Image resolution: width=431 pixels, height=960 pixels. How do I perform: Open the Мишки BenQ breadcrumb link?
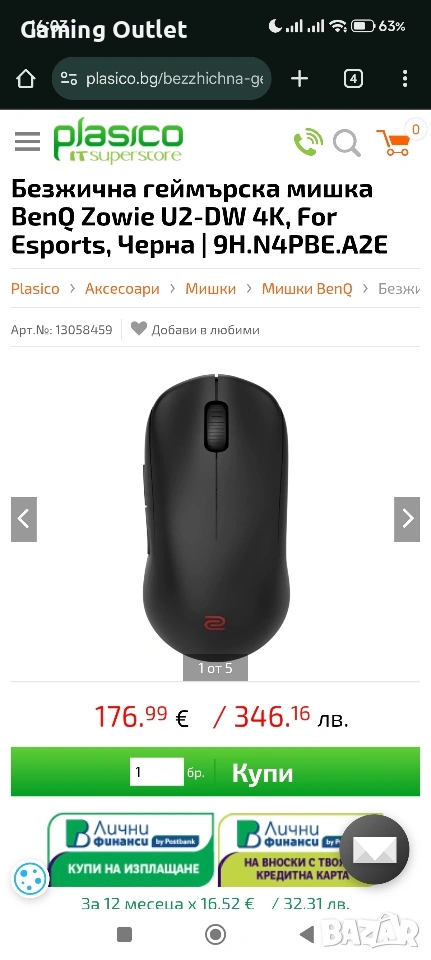click(307, 289)
